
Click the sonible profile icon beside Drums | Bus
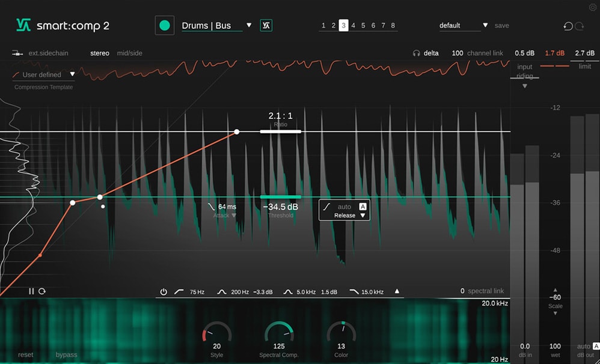coord(266,26)
